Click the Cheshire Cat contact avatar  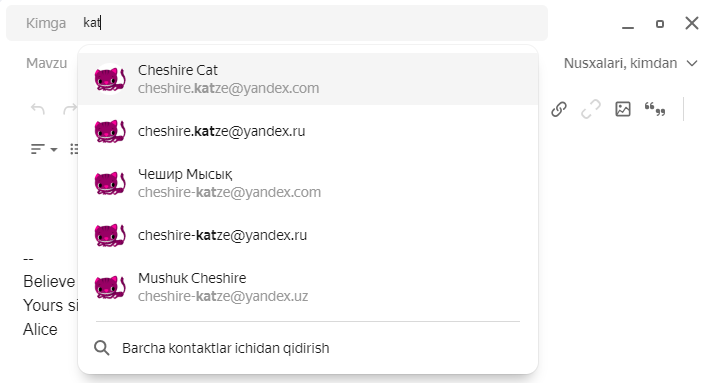[x=110, y=79]
